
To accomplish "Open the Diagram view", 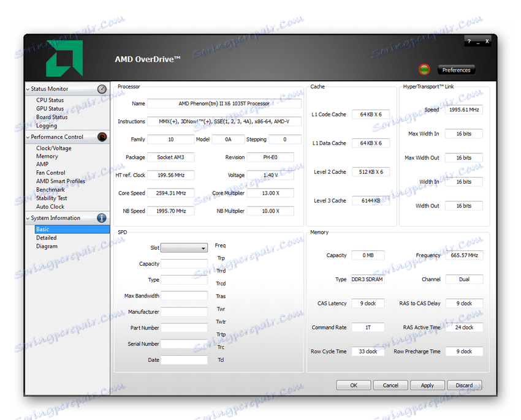I will pyautogui.click(x=47, y=246).
